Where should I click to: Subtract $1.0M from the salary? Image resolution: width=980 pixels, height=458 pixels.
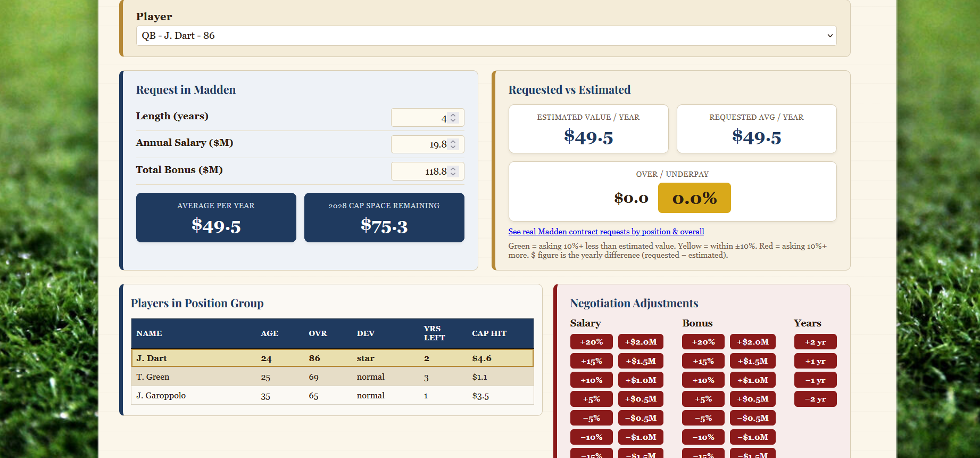tap(641, 437)
